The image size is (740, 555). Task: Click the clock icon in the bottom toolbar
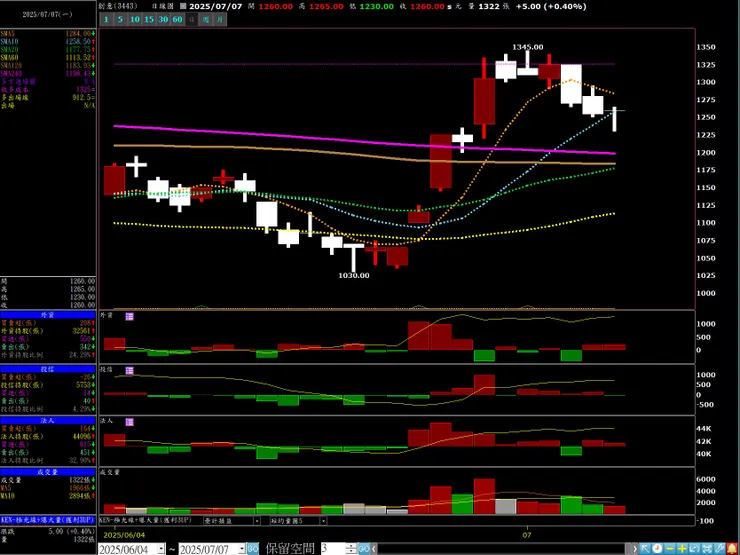[x=657, y=549]
